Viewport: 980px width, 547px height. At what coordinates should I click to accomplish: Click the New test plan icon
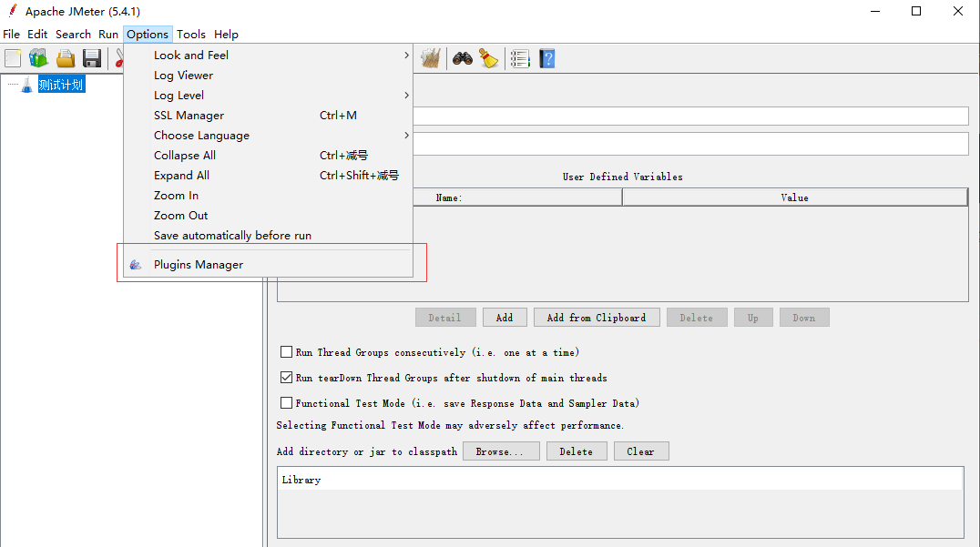(x=13, y=58)
